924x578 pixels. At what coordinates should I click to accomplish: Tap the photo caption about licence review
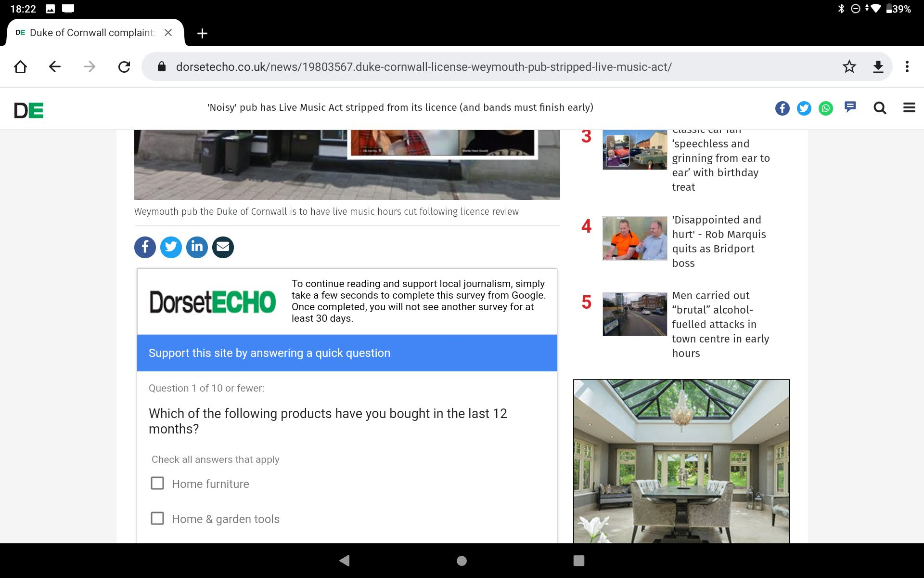coord(326,211)
